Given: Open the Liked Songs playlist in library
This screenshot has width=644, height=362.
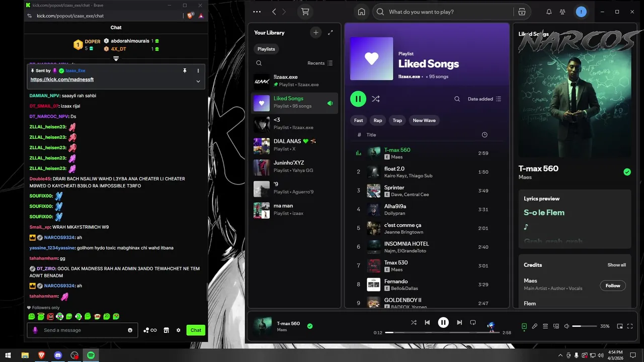Looking at the screenshot, I should [x=294, y=103].
